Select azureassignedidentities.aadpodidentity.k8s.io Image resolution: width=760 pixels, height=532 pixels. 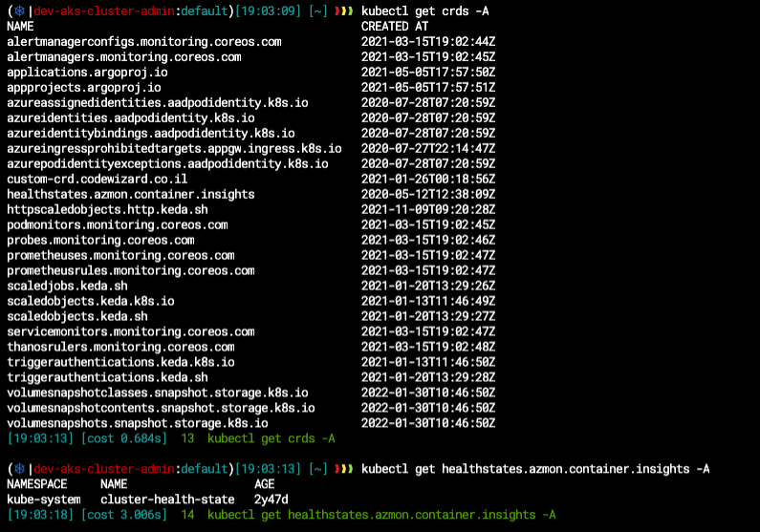click(158, 102)
